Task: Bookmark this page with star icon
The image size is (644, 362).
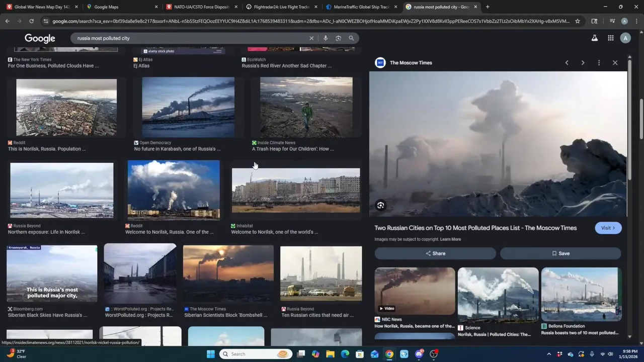Action: tap(578, 21)
